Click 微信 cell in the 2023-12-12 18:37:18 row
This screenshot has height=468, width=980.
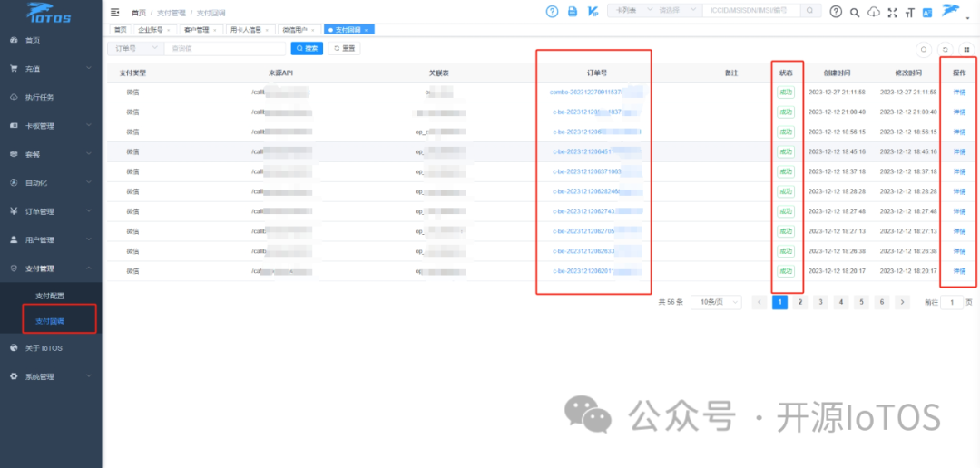pyautogui.click(x=132, y=171)
